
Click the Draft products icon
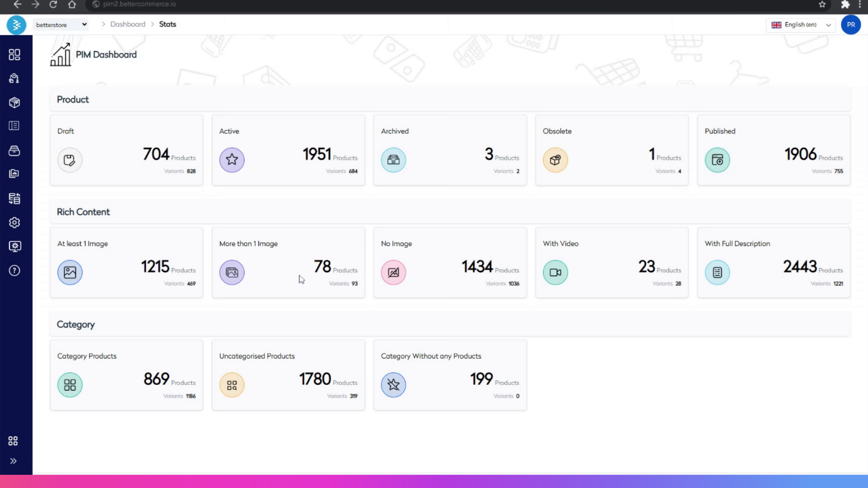[x=70, y=160]
